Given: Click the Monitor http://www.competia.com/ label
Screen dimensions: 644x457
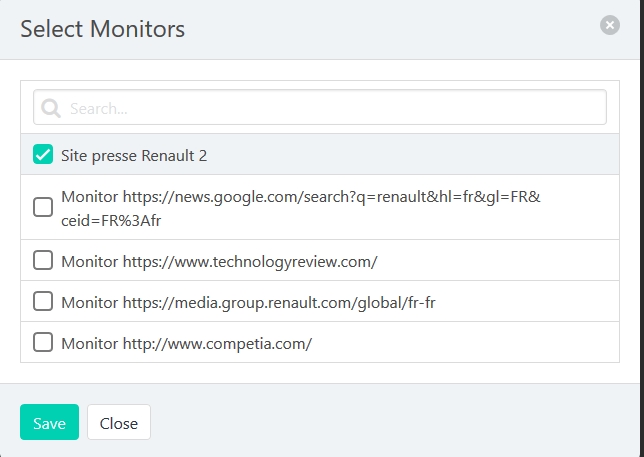Looking at the screenshot, I should click(186, 344).
